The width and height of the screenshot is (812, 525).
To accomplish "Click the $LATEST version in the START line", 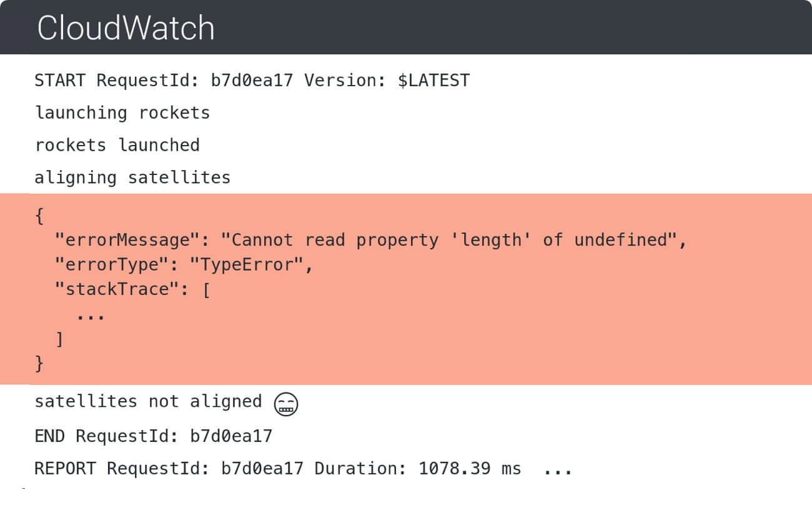I will 433,81.
